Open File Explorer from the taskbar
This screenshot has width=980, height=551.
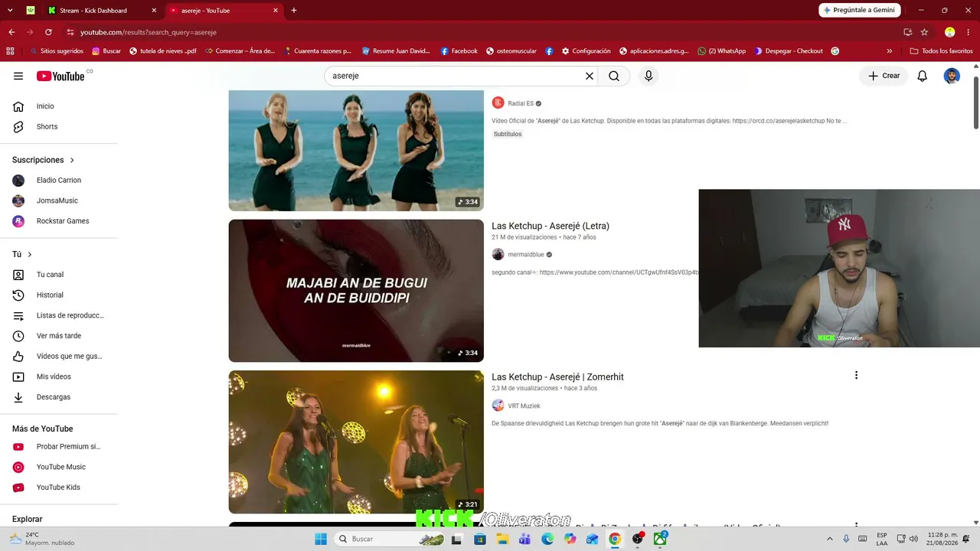coord(502,539)
